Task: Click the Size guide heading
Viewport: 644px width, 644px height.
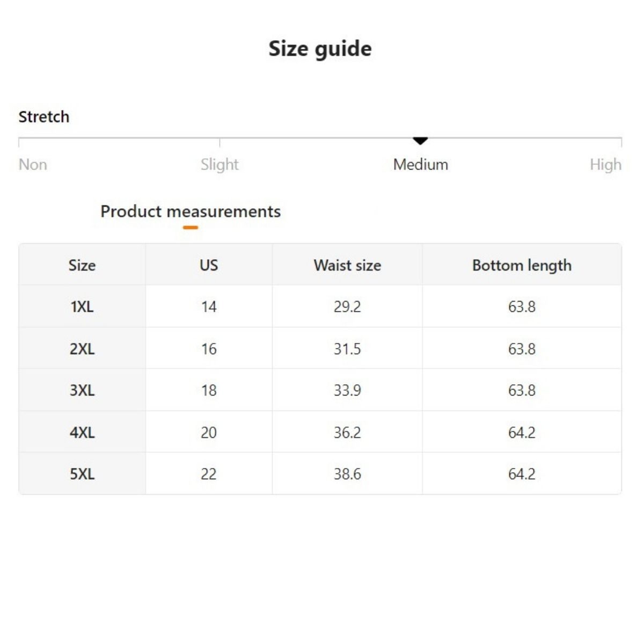Action: coord(320,49)
